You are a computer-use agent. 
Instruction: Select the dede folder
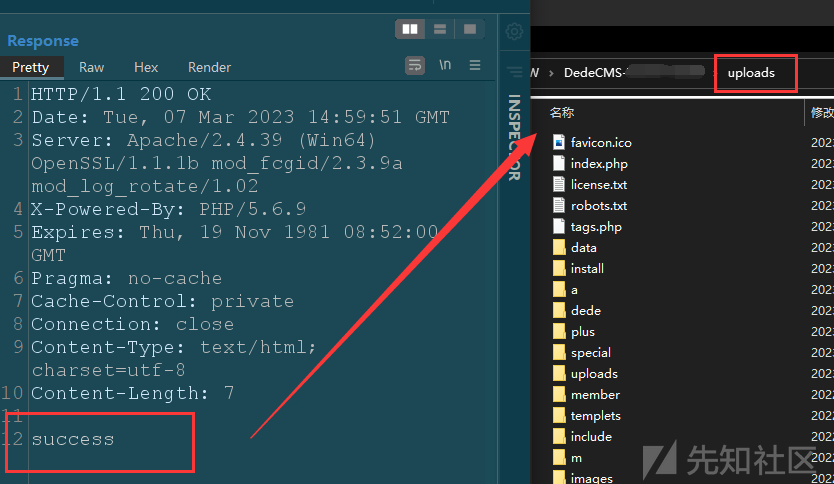[x=586, y=311]
